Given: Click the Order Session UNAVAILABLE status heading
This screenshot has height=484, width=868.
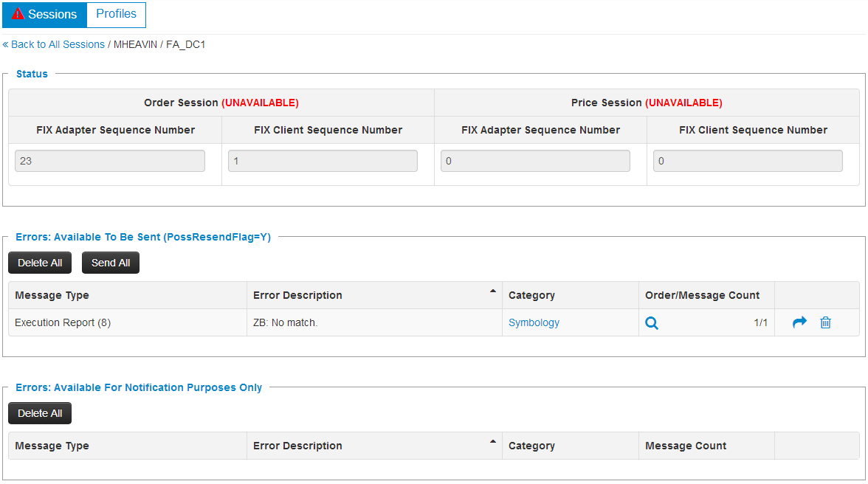Looking at the screenshot, I should 221,103.
